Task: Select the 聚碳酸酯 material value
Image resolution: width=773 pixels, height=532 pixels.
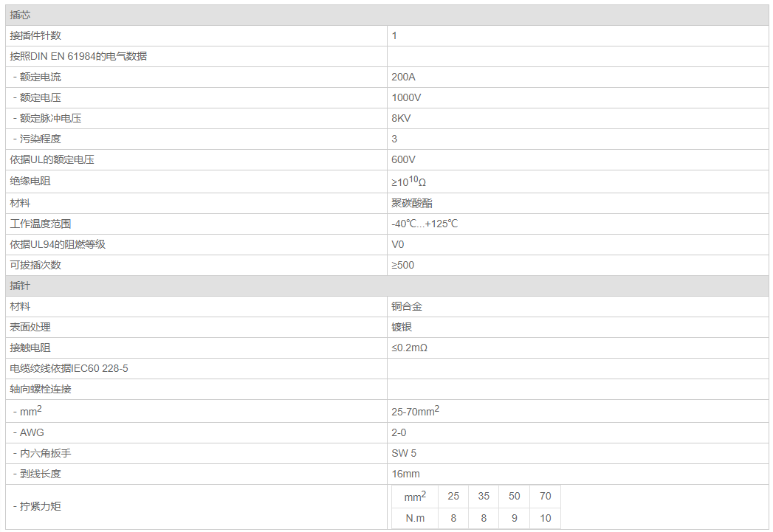Action: tap(412, 203)
